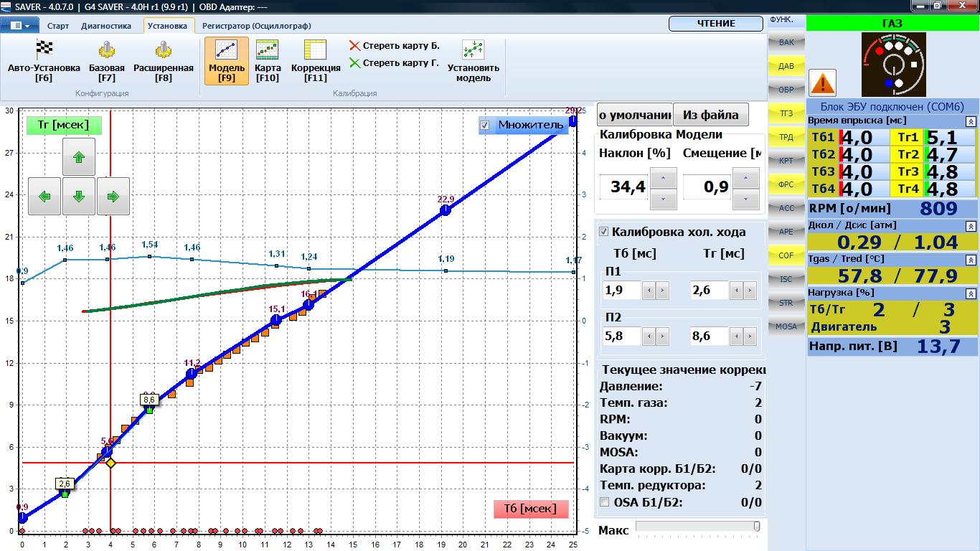Open the Расширенная [F8] configuration
This screenshot has height=551, width=980.
click(163, 50)
